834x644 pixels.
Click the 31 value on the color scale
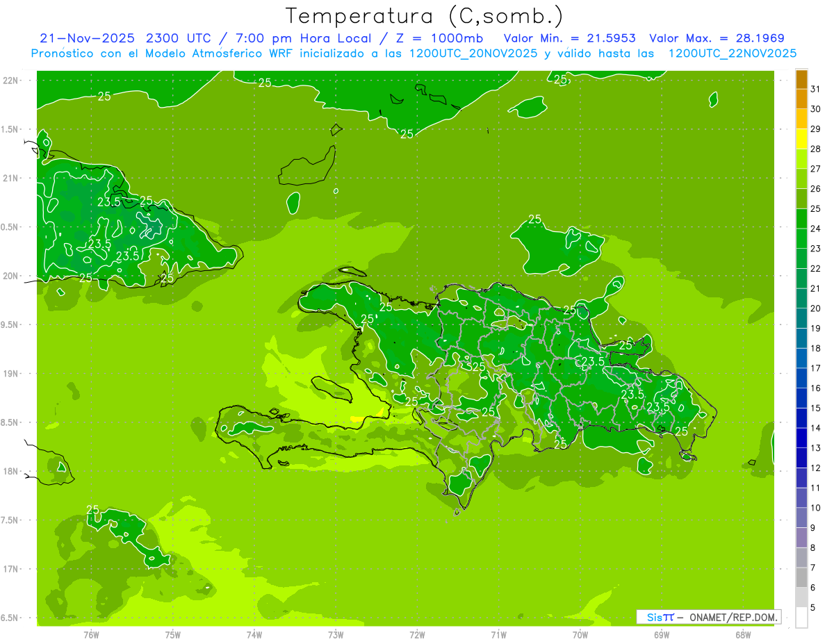click(x=815, y=88)
